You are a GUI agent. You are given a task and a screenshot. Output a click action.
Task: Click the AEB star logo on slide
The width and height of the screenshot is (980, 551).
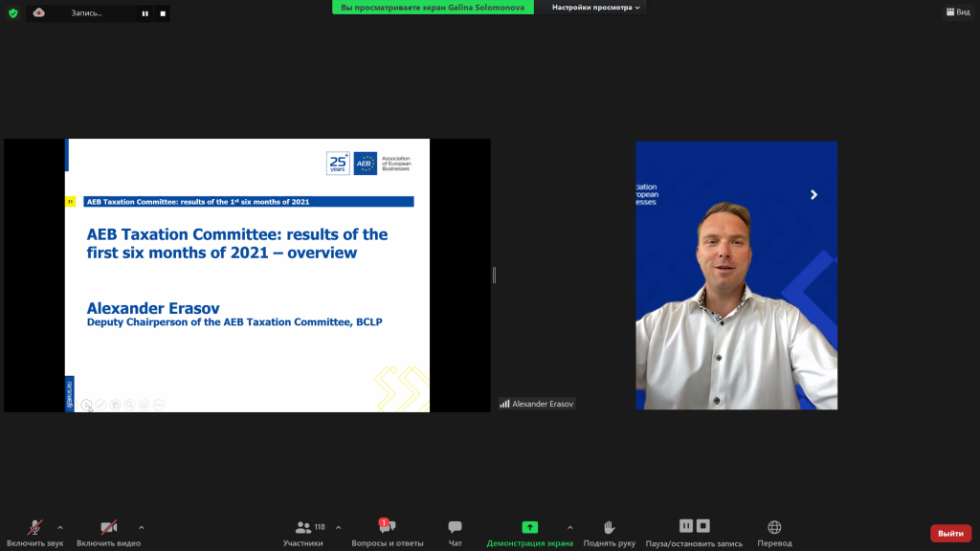click(x=365, y=164)
